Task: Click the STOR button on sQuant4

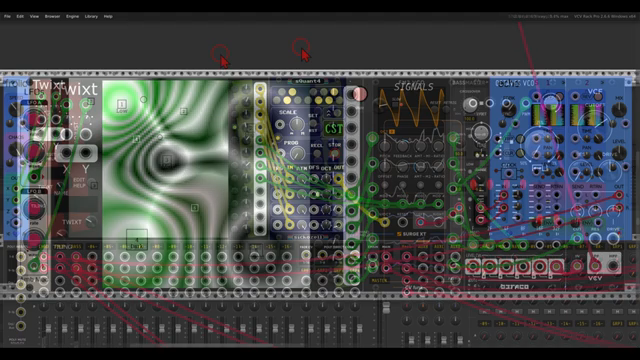Action: (335, 153)
